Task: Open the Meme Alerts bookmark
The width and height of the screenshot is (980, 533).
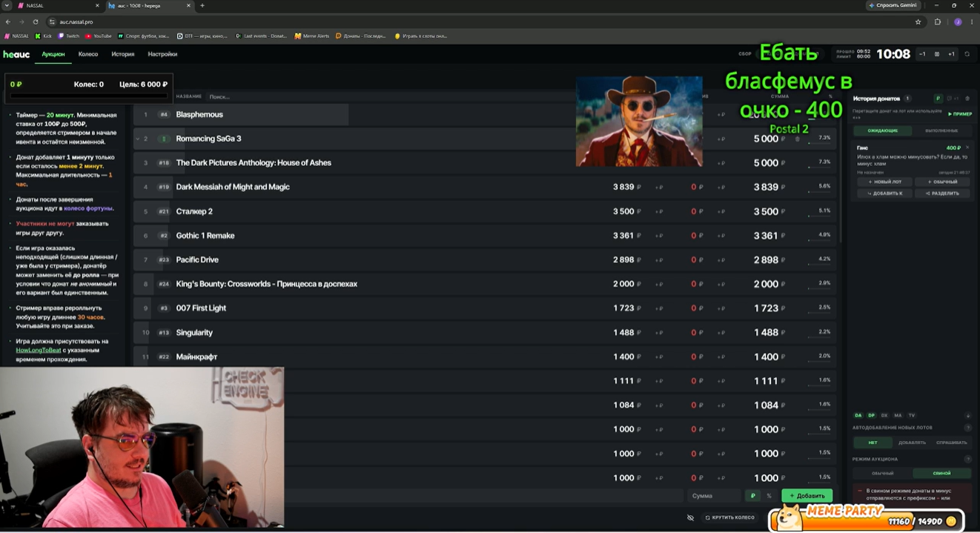Action: (312, 36)
